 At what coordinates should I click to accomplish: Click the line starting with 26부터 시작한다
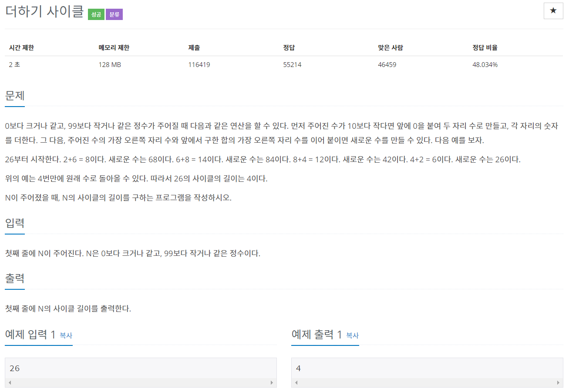(x=263, y=159)
